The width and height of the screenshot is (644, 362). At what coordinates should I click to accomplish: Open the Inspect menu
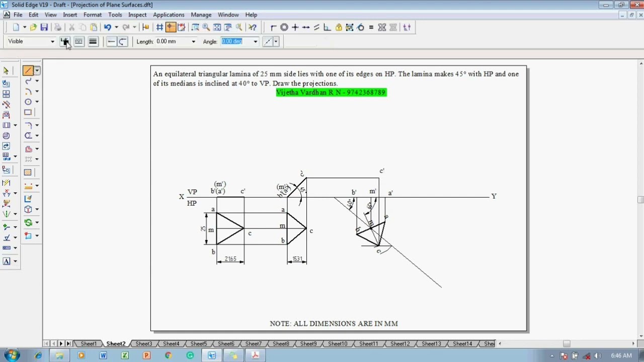coord(137,15)
